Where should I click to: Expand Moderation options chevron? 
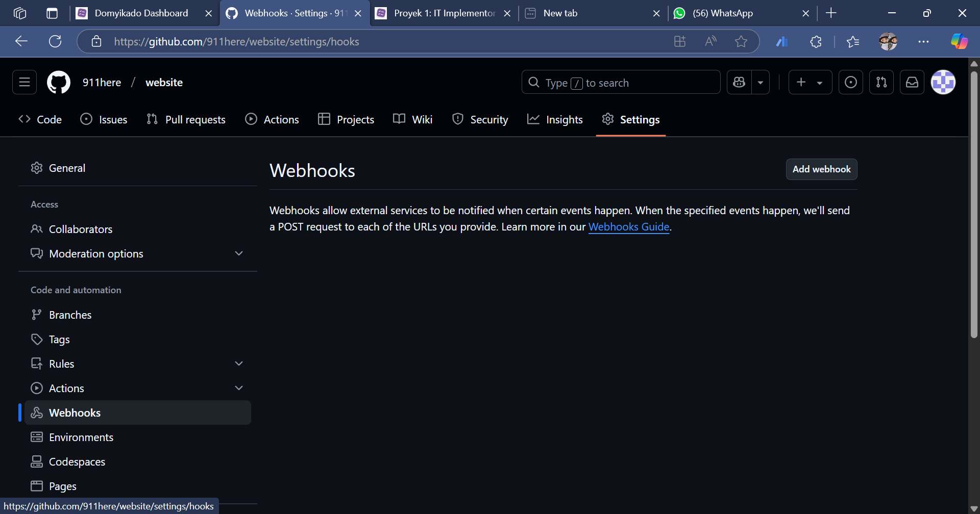238,253
